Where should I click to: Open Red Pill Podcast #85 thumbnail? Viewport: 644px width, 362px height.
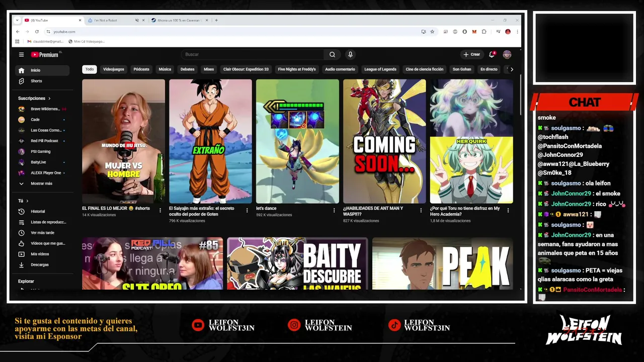pos(152,263)
